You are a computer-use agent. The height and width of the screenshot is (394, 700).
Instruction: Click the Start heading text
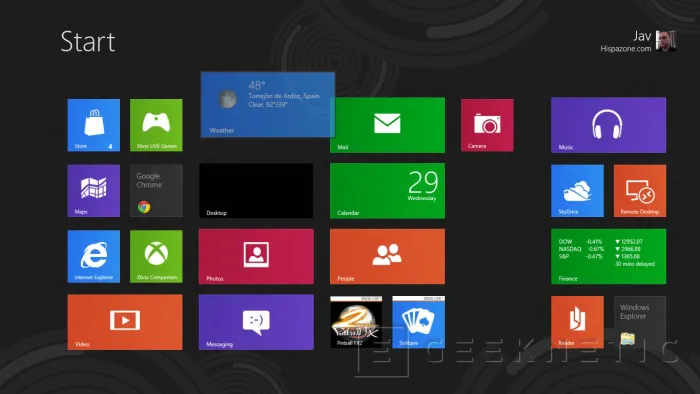pyautogui.click(x=88, y=41)
